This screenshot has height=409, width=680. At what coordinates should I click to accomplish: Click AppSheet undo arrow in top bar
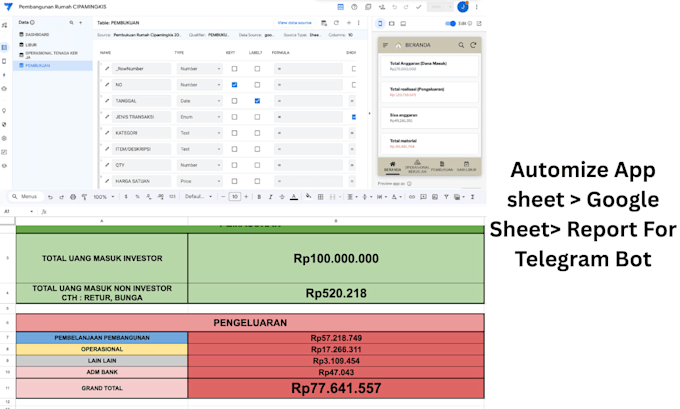(394, 7)
